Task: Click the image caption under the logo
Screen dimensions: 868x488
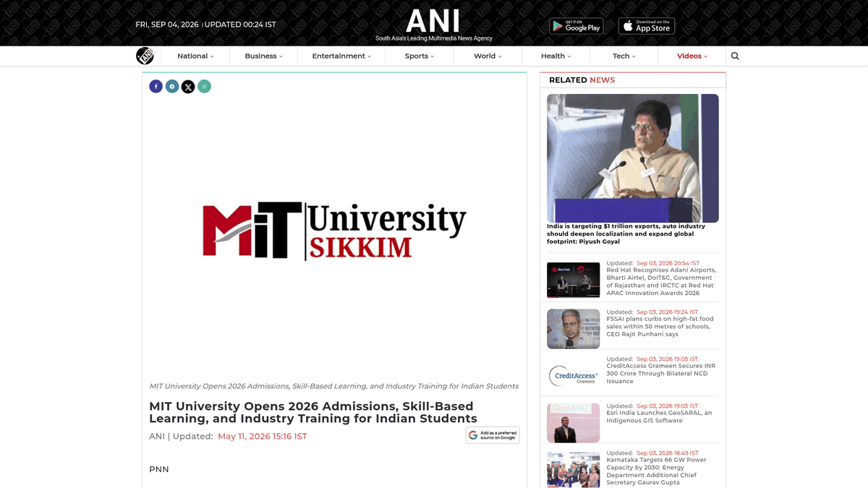Action: [x=333, y=386]
